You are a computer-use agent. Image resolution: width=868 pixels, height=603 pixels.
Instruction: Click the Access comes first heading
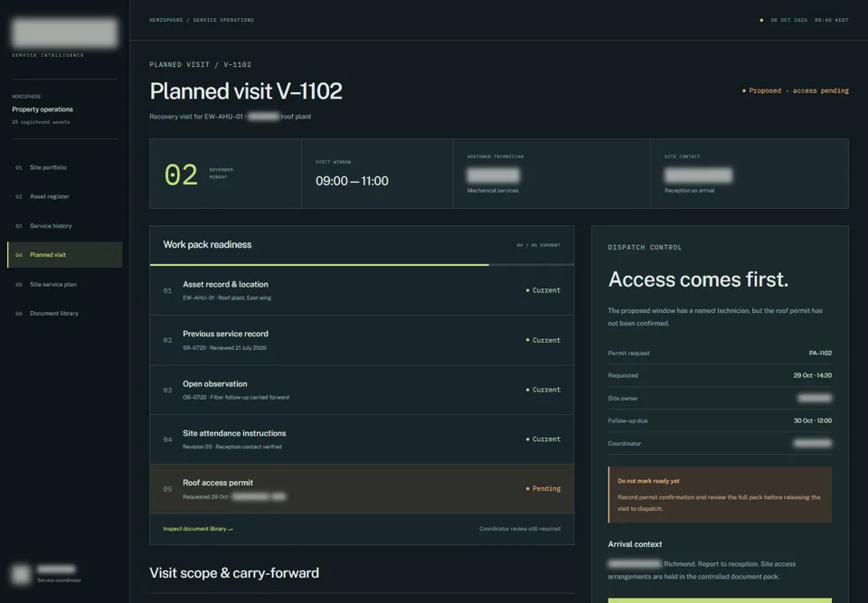pos(698,279)
